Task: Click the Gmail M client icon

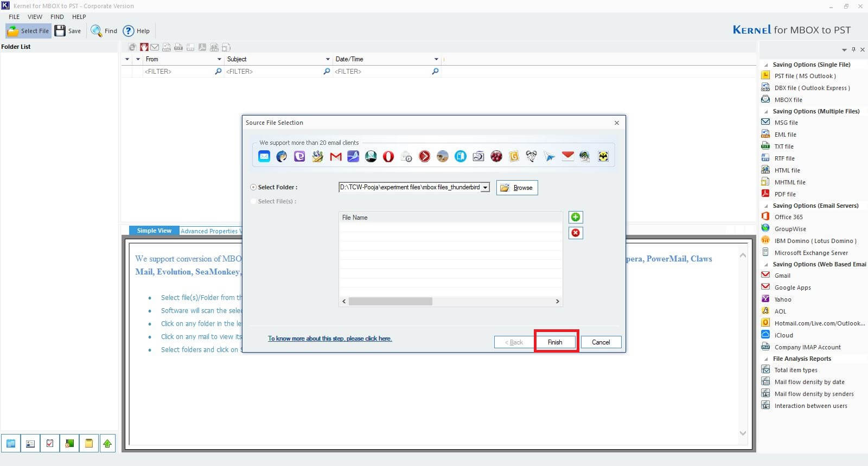Action: click(x=335, y=157)
